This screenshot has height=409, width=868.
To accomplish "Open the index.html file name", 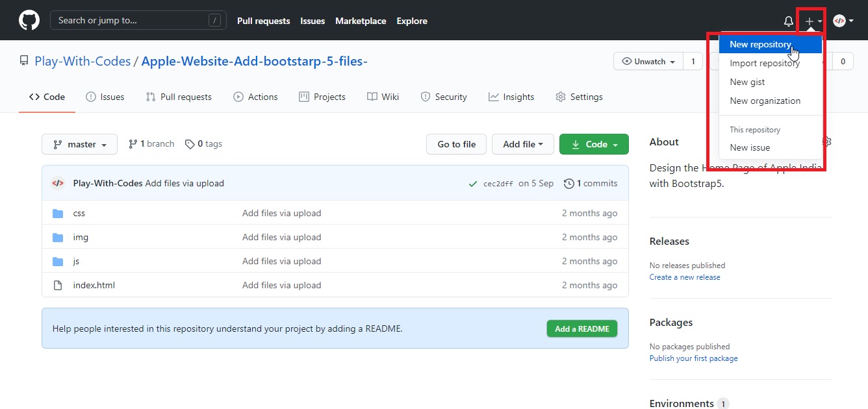I will click(94, 285).
